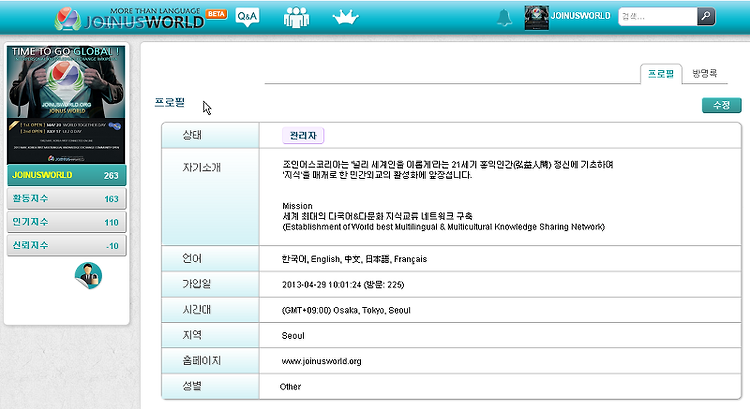750x409 pixels.
Task: Click the Mission text in self-introduction
Action: click(297, 206)
